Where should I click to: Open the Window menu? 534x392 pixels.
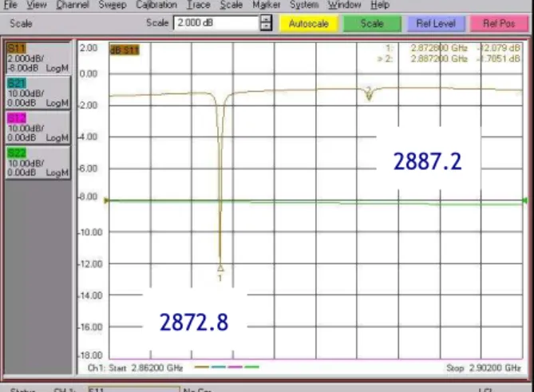pos(344,5)
